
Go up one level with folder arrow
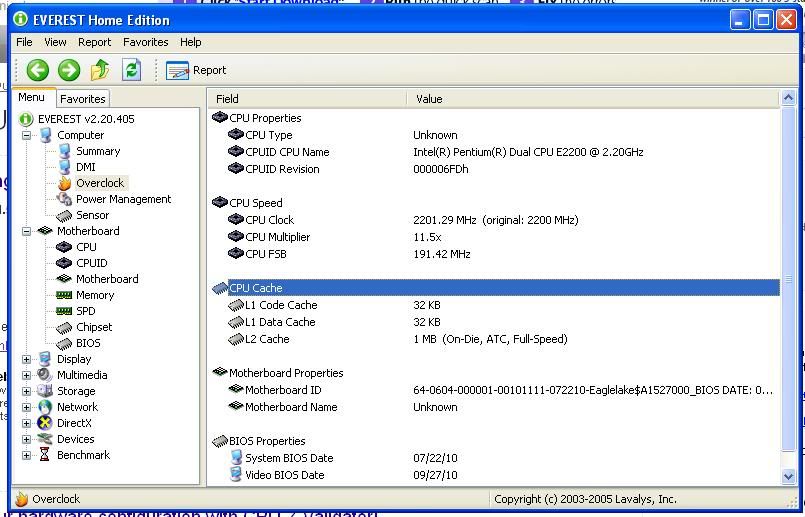pyautogui.click(x=100, y=70)
